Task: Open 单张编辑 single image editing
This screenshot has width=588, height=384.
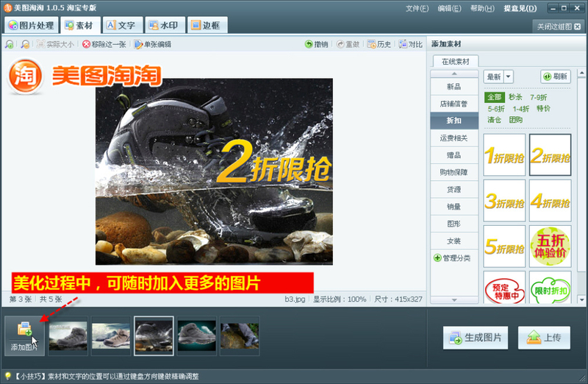Action: coord(153,44)
